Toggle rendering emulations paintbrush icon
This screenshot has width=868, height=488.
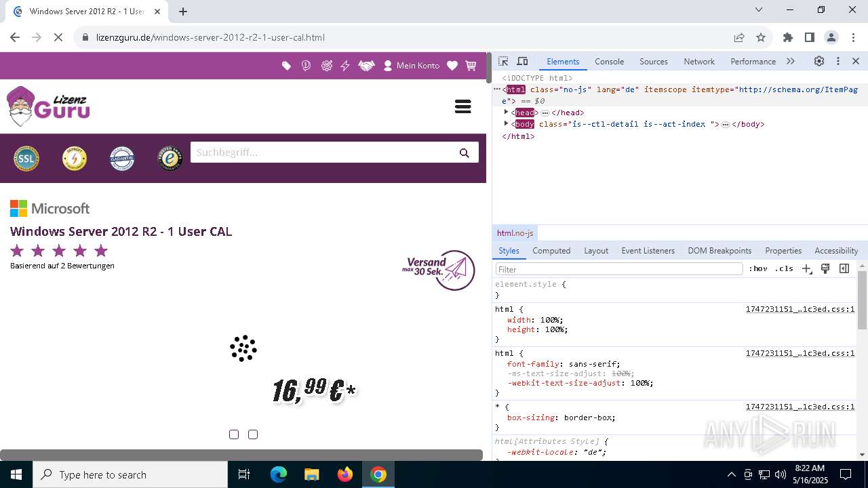click(x=825, y=269)
